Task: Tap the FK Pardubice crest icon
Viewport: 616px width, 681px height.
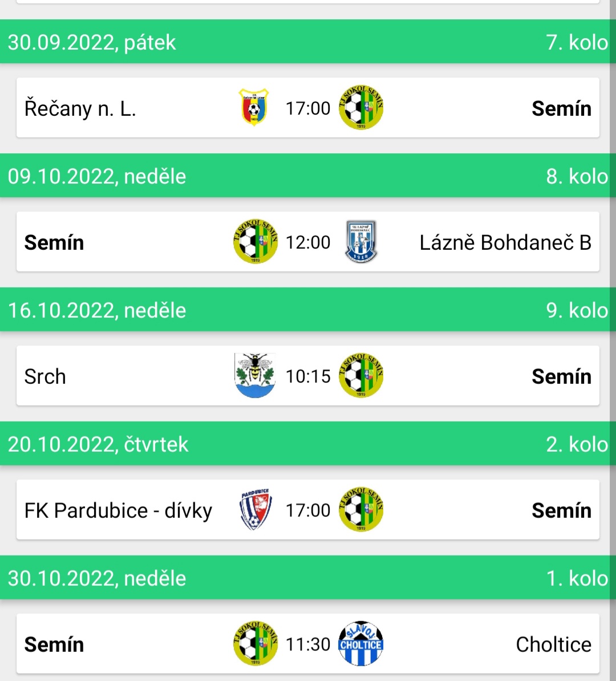Action: tap(256, 509)
